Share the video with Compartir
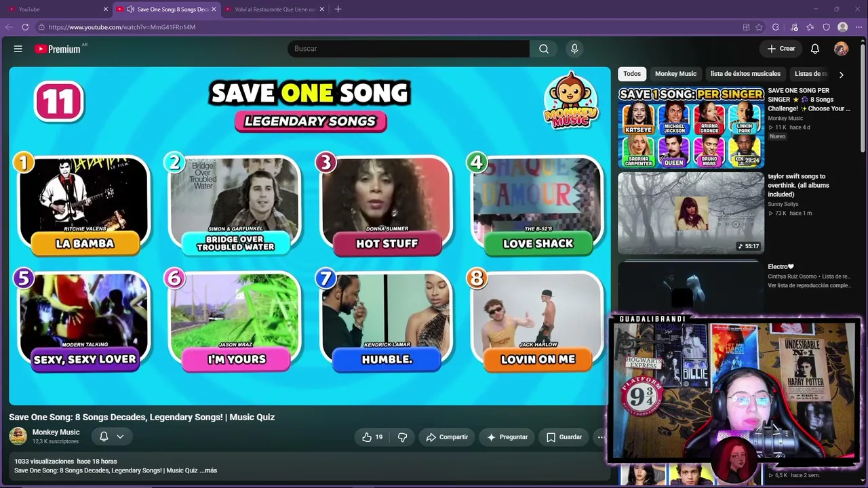868x488 pixels. click(x=447, y=437)
